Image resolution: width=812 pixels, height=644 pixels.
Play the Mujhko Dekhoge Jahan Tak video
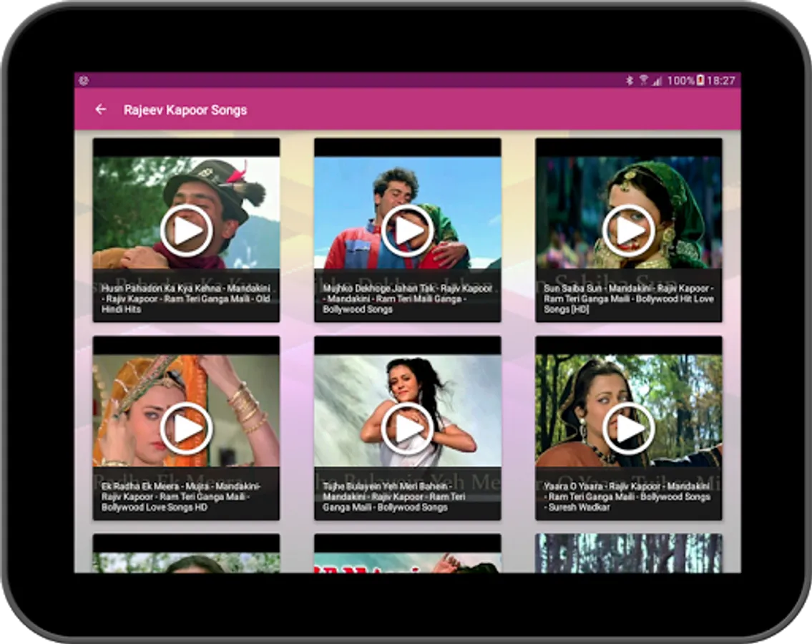click(x=408, y=230)
